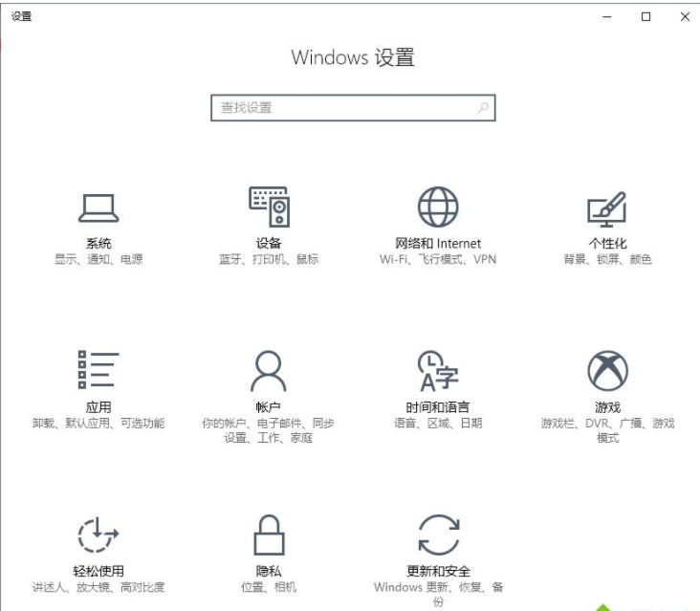700x611 pixels.
Task: Open the 系统 laptop icon
Action: tap(98, 207)
